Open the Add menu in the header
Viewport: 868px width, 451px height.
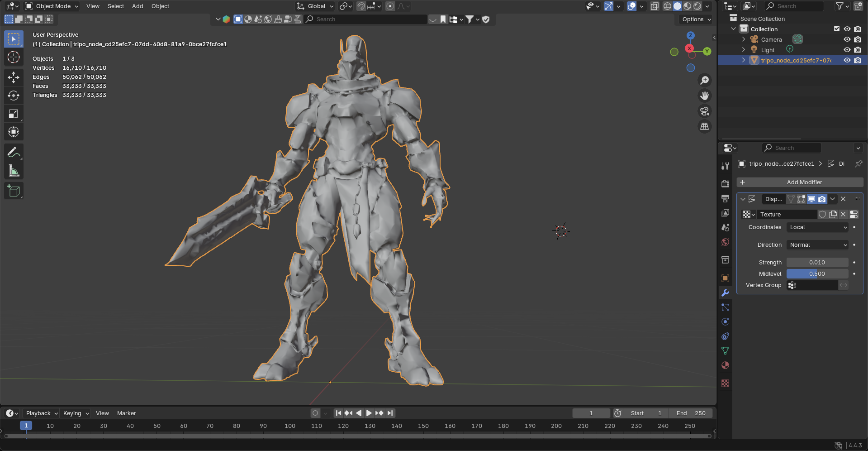(138, 6)
